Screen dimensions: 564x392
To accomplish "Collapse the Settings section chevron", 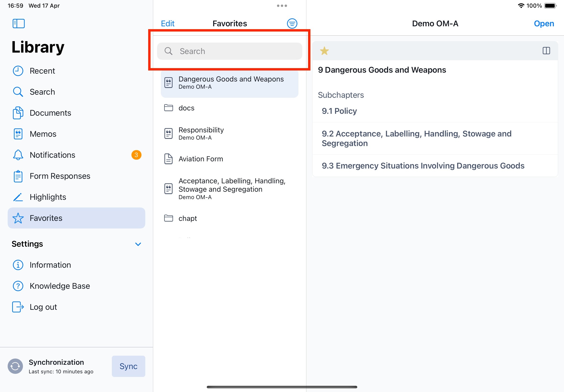I will tap(138, 244).
